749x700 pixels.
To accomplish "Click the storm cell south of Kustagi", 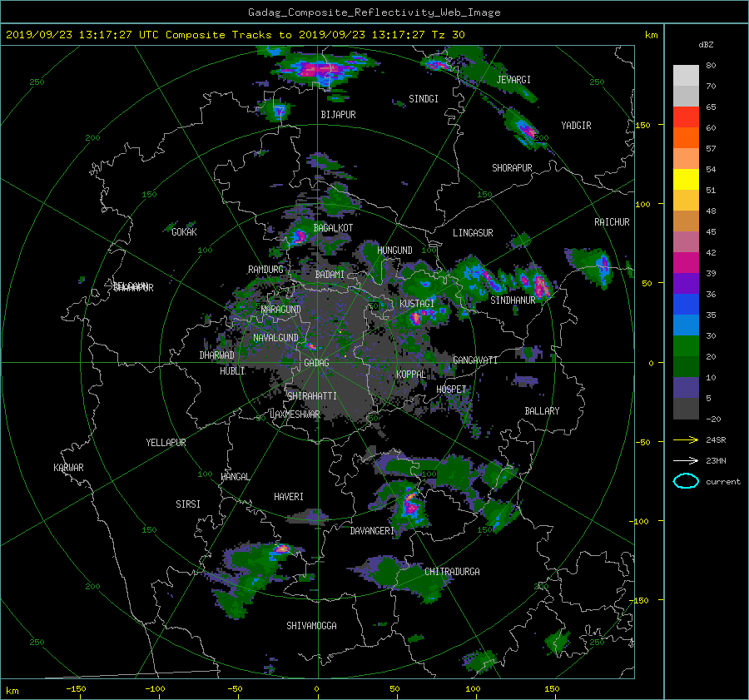I will 417,317.
